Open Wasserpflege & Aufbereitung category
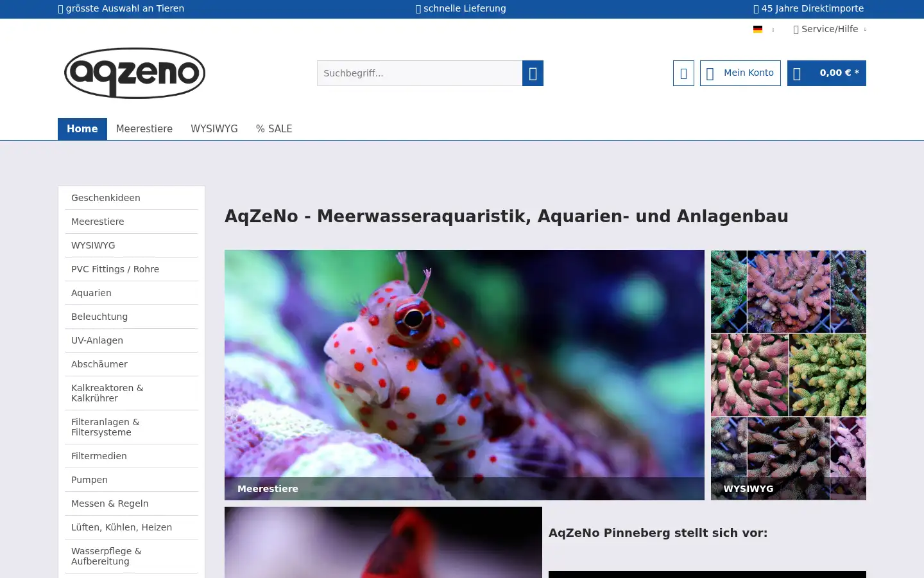 coord(132,556)
